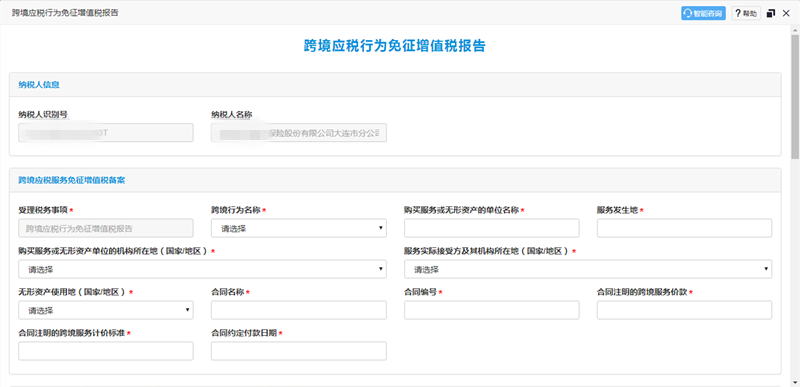
Task: Click the 合同注明的跨境服务计价标准 field
Action: click(x=106, y=351)
